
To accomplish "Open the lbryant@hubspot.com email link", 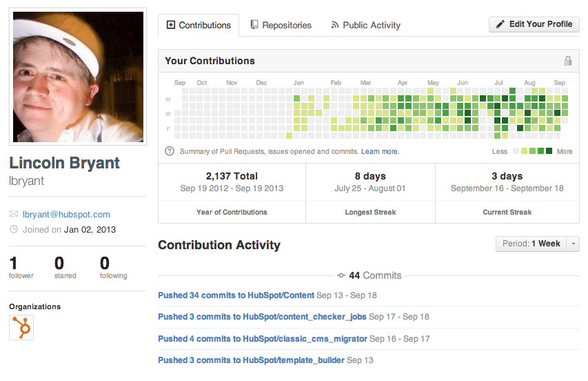I will click(x=66, y=215).
